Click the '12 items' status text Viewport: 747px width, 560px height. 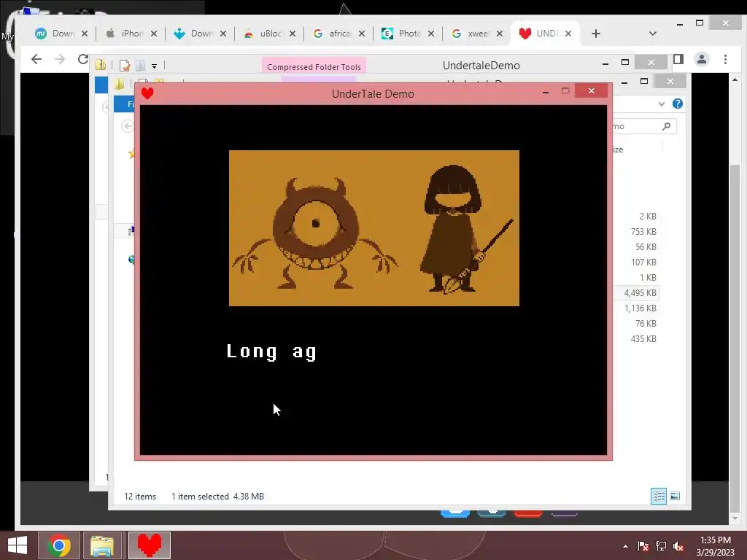(x=140, y=496)
